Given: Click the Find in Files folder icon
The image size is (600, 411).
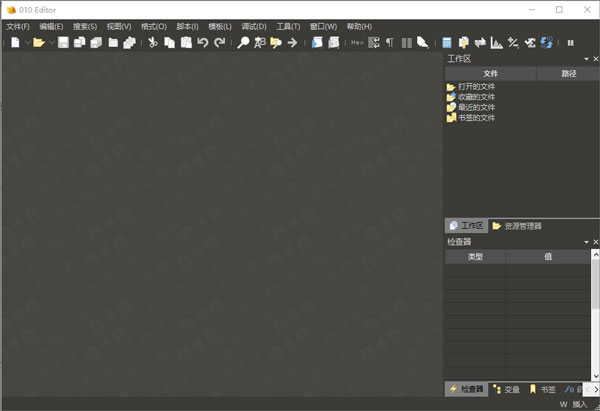Looking at the screenshot, I should (x=276, y=42).
